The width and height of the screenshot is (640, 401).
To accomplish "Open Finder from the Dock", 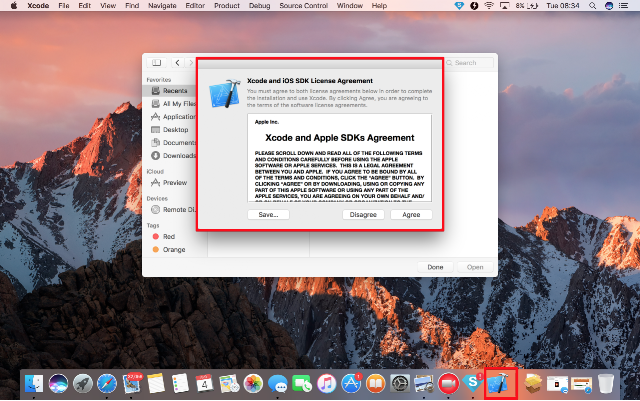I will [x=34, y=384].
